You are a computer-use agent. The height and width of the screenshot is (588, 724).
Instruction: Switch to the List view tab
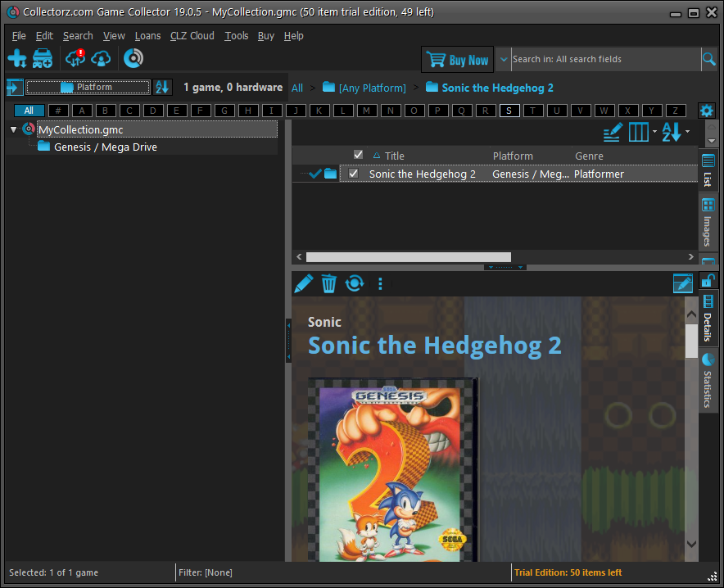[x=708, y=171]
